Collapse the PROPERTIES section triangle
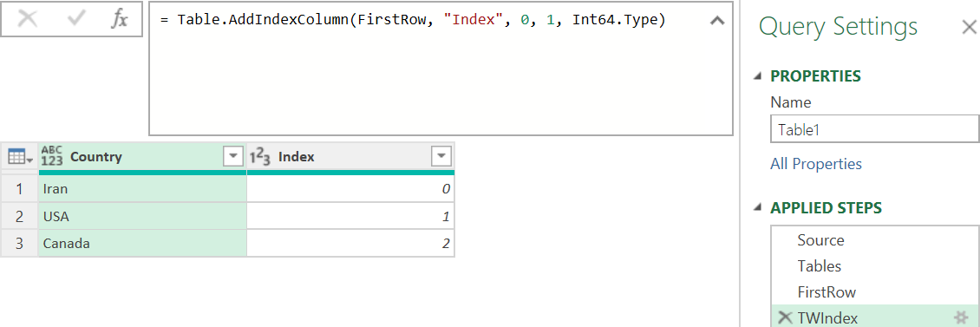Viewport: 980px width, 327px height. point(758,76)
